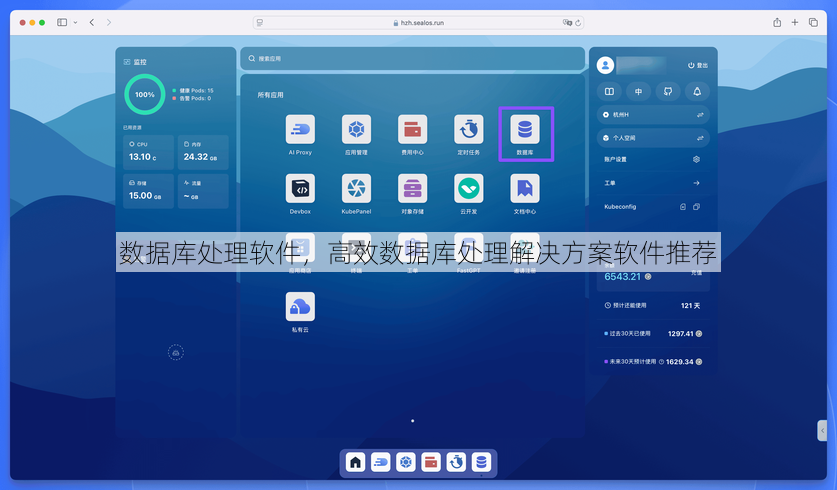Switch workspace 个人空间 selector
This screenshot has width=837, height=490.
click(653, 138)
